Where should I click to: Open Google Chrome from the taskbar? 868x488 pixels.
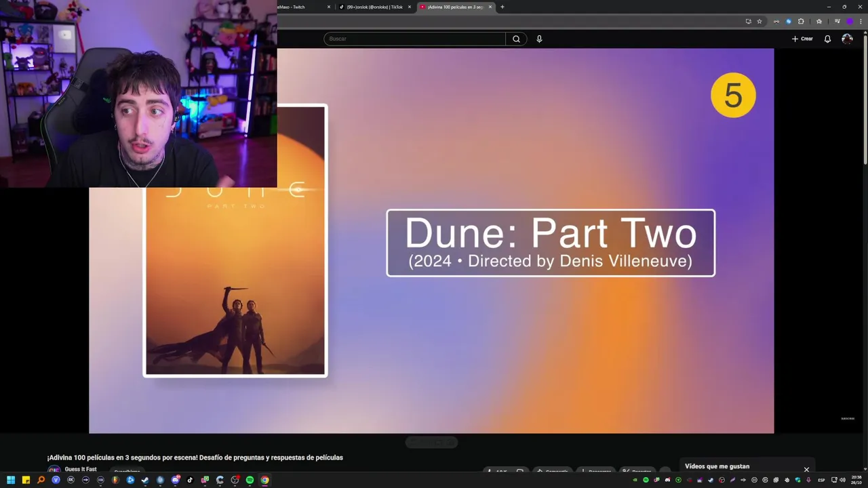point(264,480)
